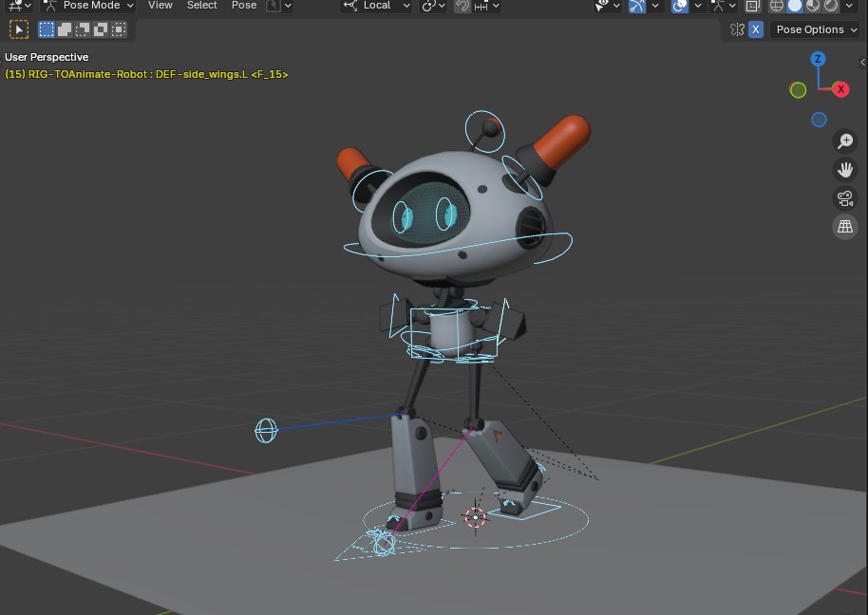The width and height of the screenshot is (868, 615).
Task: Click the Solid shading sphere button
Action: click(793, 7)
